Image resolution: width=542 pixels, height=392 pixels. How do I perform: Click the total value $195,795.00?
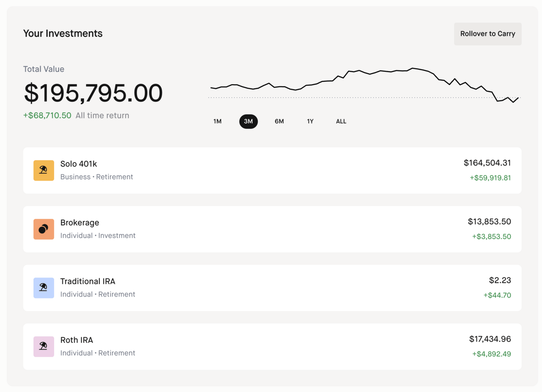coord(93,93)
